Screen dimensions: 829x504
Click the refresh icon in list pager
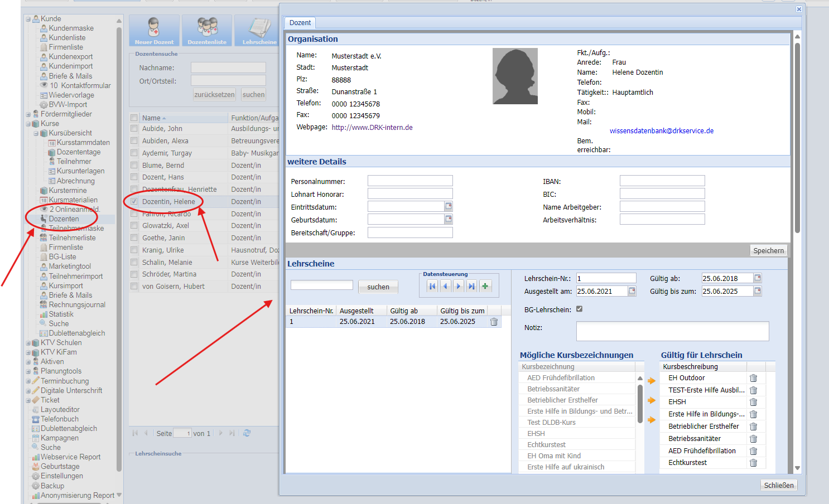[x=247, y=433]
